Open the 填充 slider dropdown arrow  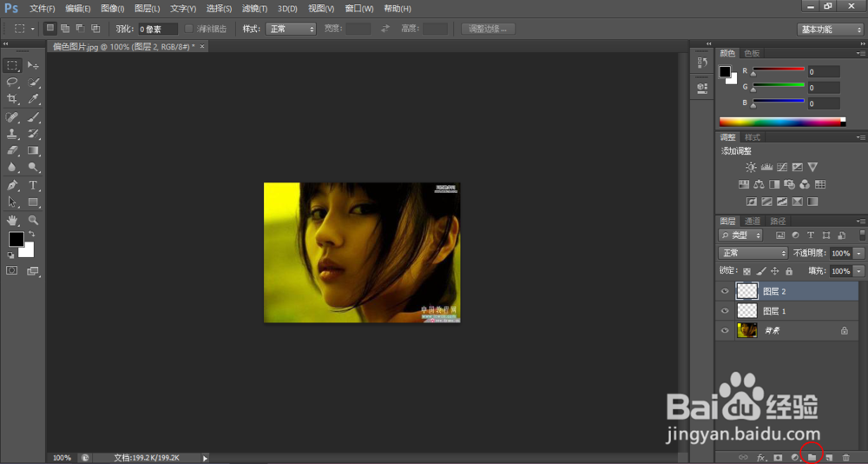click(858, 271)
